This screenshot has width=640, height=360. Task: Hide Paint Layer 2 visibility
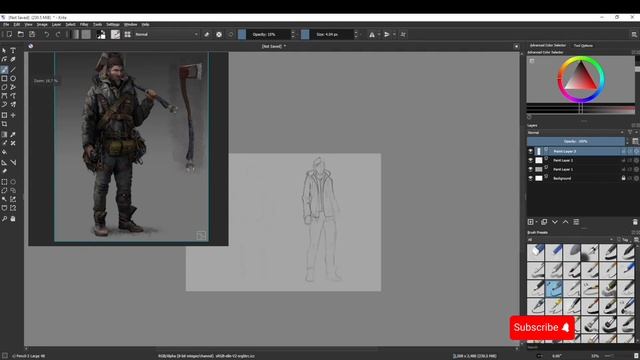click(531, 160)
